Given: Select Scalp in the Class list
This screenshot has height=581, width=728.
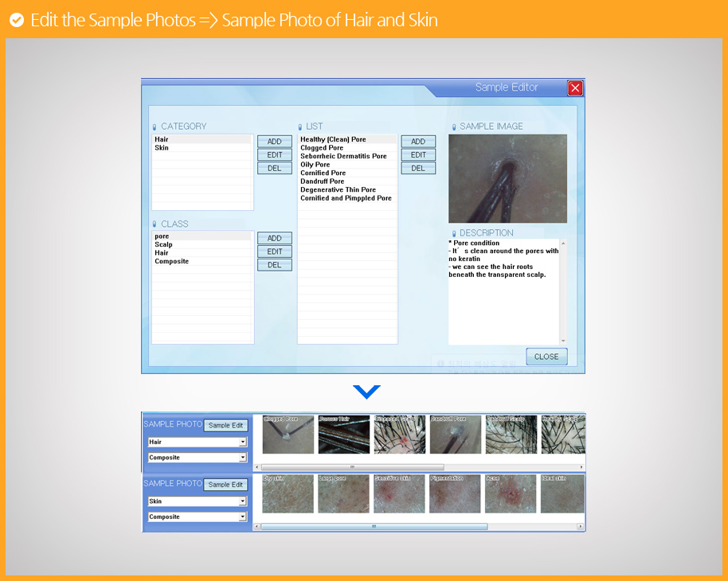Looking at the screenshot, I should point(163,244).
